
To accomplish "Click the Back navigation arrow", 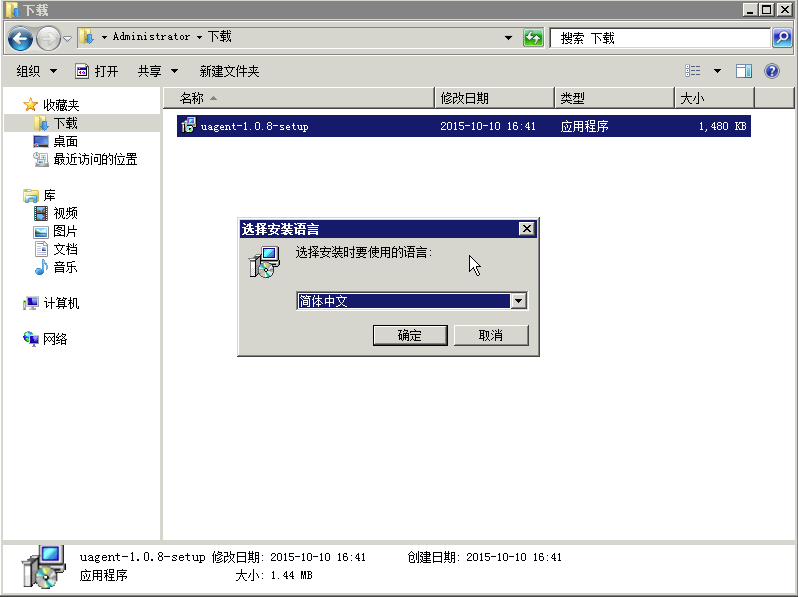I will coord(20,38).
